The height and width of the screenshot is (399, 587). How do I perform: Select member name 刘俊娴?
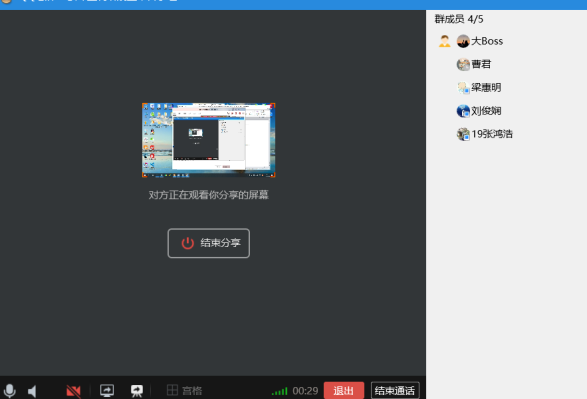(486, 111)
